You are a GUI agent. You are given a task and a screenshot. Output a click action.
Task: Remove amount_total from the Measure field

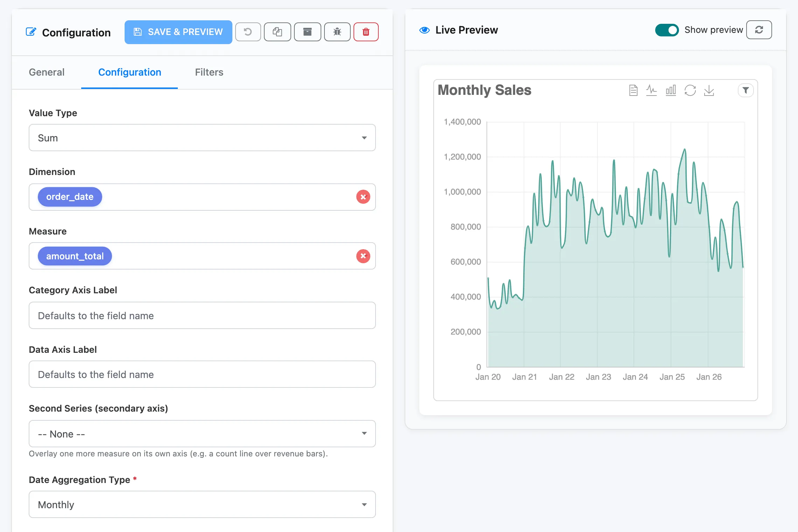(363, 256)
